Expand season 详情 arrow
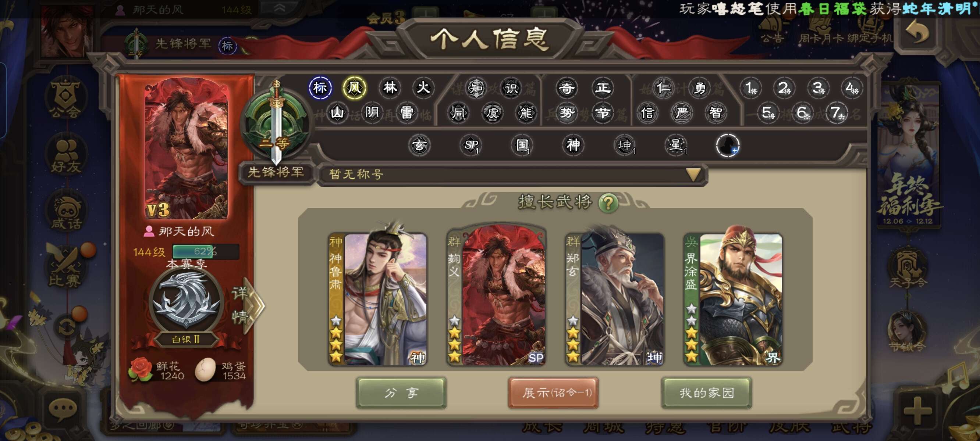980x441 pixels. click(x=247, y=305)
